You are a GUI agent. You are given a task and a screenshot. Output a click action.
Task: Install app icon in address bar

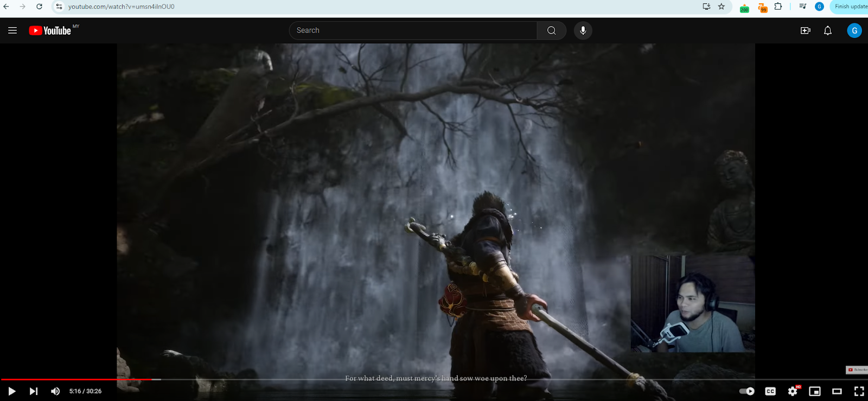tap(706, 7)
